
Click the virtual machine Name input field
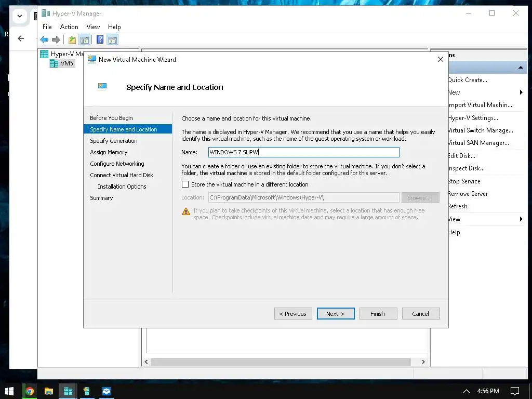click(303, 152)
